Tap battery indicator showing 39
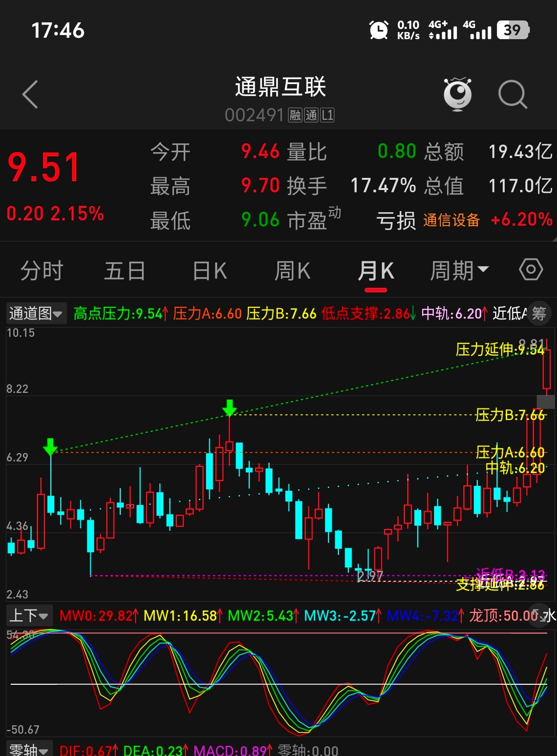The width and height of the screenshot is (557, 756). click(513, 30)
